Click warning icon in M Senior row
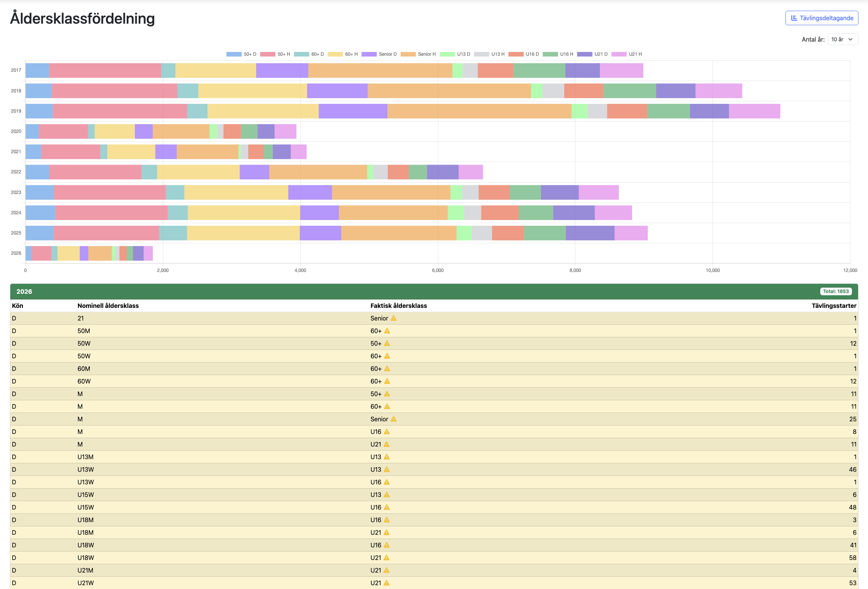This screenshot has width=868, height=589. pos(394,419)
